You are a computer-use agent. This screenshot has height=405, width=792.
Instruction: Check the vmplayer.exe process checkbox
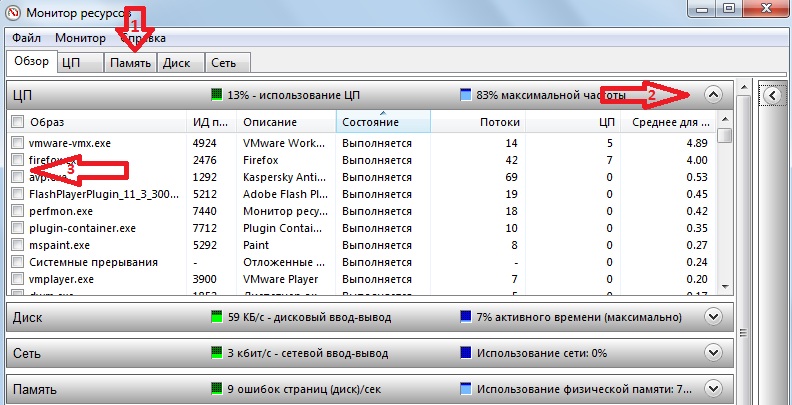(x=18, y=279)
